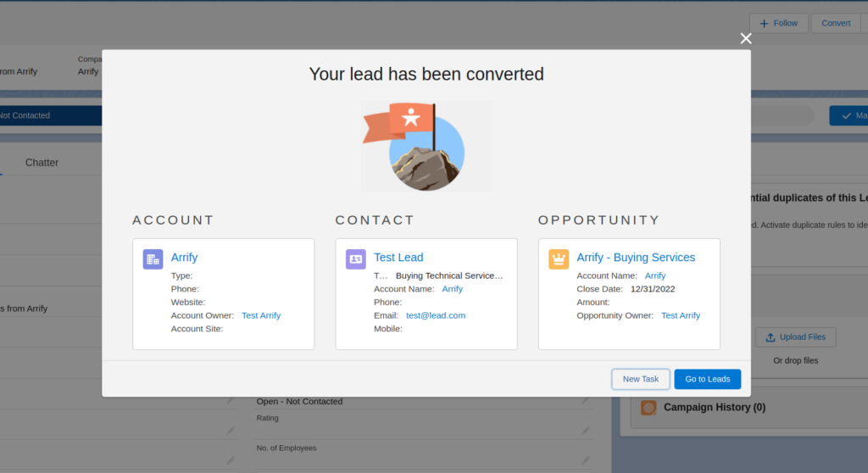Click the Account building icon next to Arrify
This screenshot has width=868, height=473.
pyautogui.click(x=153, y=259)
